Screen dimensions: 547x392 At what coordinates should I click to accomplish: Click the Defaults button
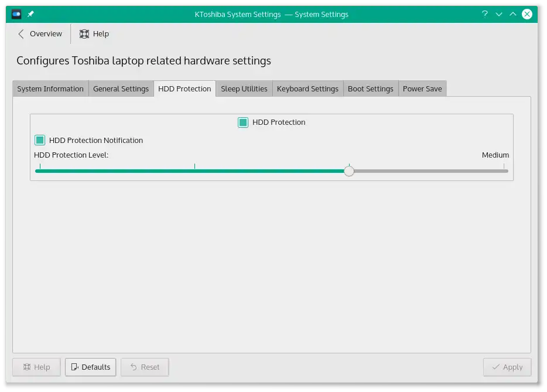pyautogui.click(x=90, y=367)
